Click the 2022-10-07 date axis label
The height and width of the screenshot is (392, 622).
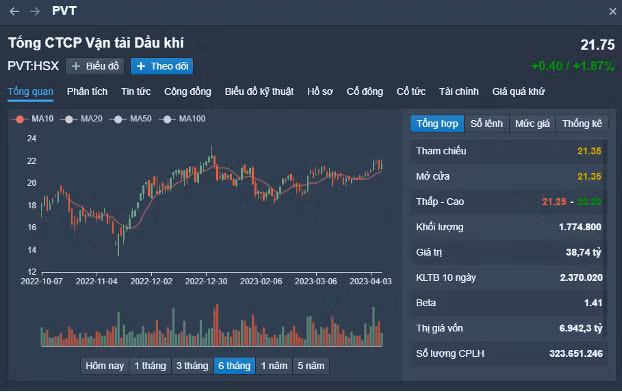[x=42, y=281]
